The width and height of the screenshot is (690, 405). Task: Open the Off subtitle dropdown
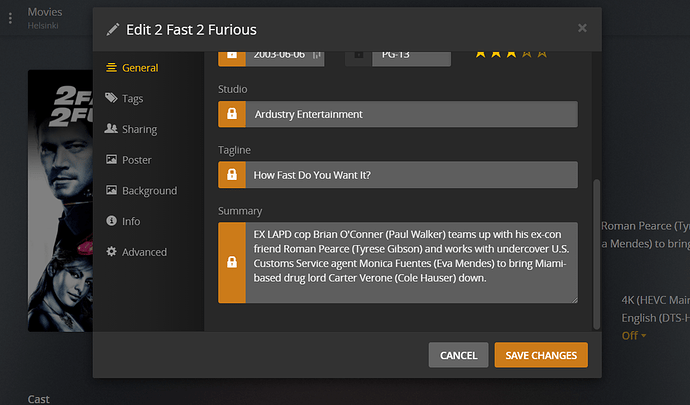click(633, 335)
